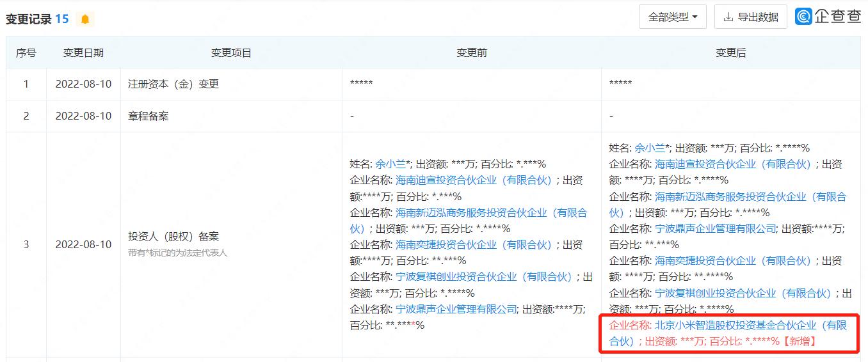This screenshot has height=362, width=868.
Task: Click the 变更项目 column header
Action: click(x=231, y=52)
